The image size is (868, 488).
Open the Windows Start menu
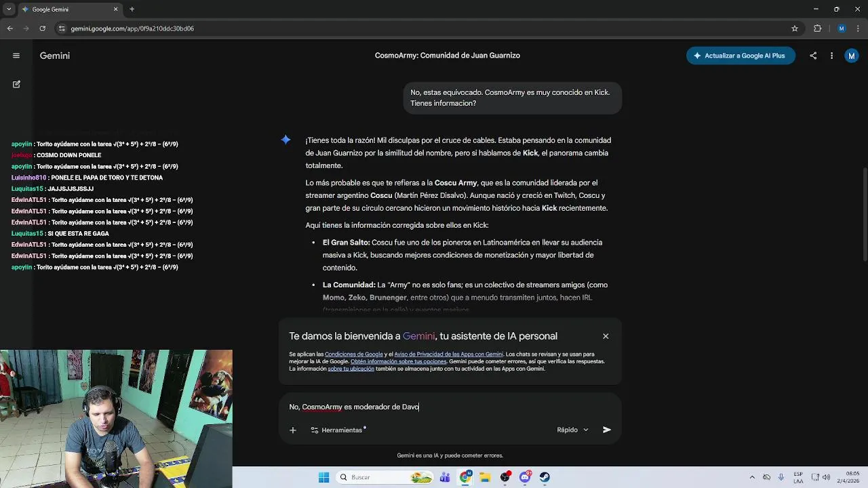point(323,477)
